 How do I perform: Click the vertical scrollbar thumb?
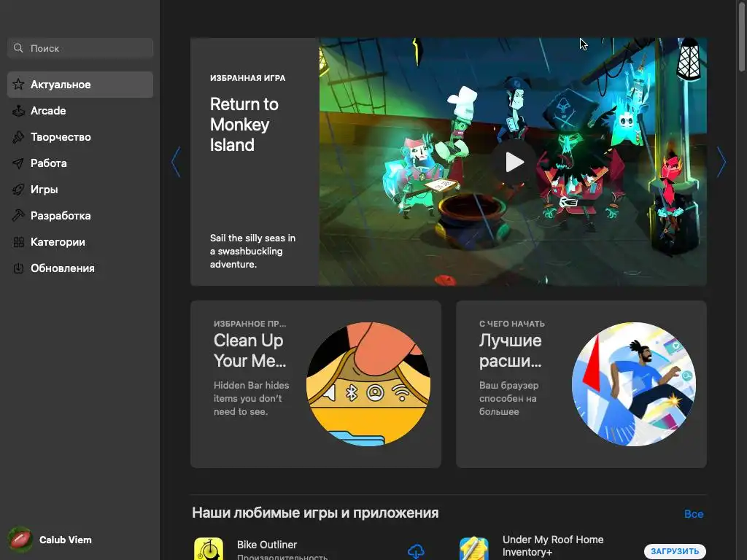click(x=742, y=37)
